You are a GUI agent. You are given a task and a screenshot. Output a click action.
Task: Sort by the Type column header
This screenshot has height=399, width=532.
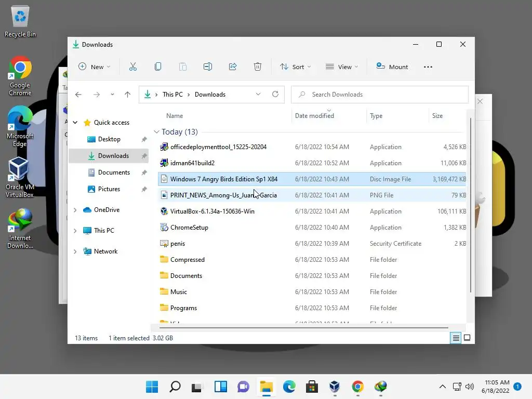[x=376, y=116]
